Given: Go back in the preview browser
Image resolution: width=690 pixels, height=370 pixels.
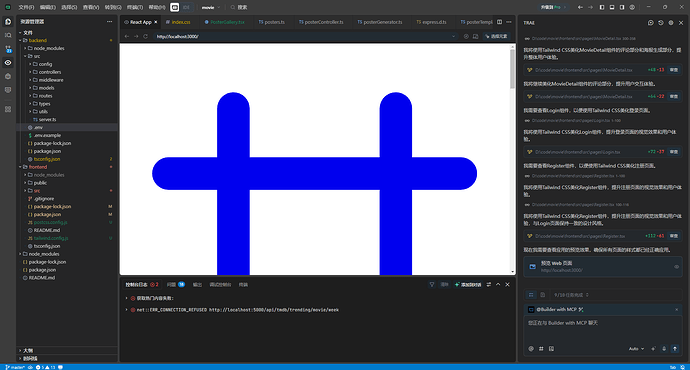Looking at the screenshot, I should (x=127, y=37).
